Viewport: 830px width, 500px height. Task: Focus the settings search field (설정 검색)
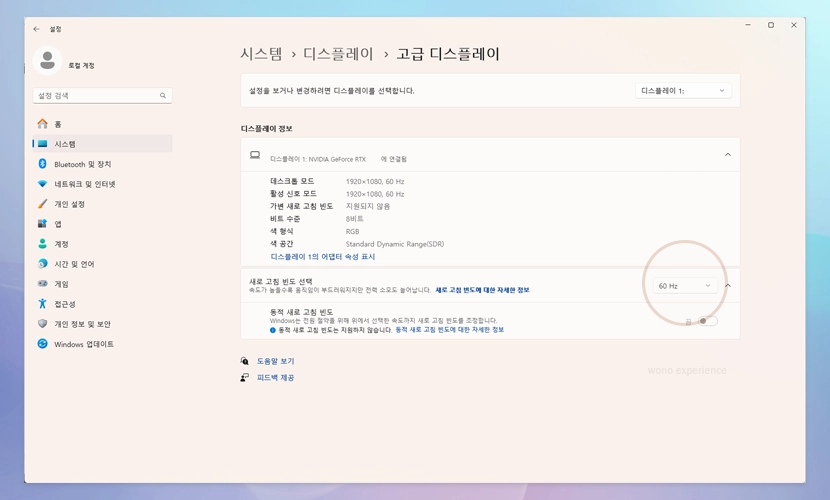[x=102, y=96]
